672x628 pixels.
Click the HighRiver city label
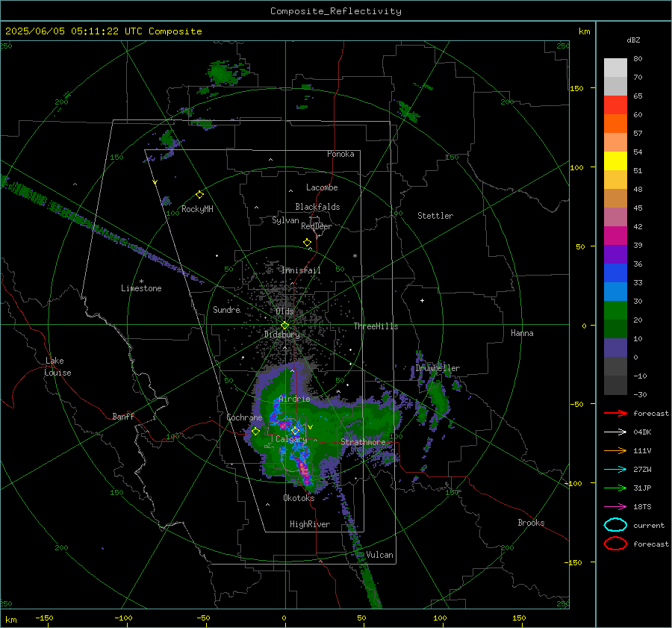310,524
